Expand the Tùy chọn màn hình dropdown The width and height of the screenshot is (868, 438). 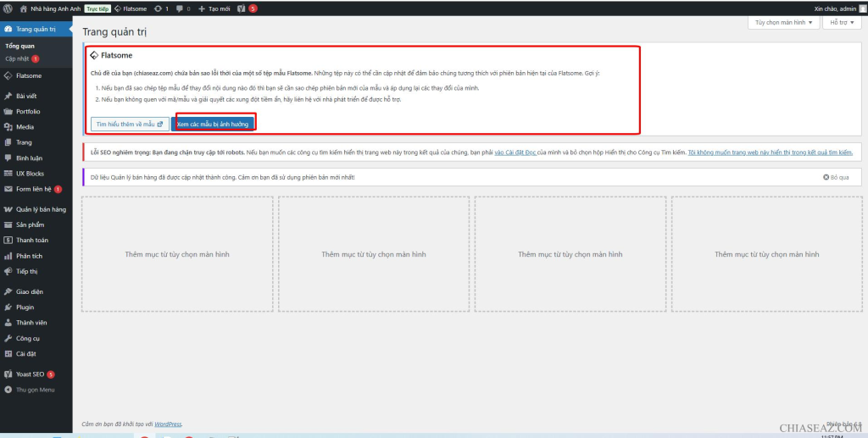pos(783,23)
